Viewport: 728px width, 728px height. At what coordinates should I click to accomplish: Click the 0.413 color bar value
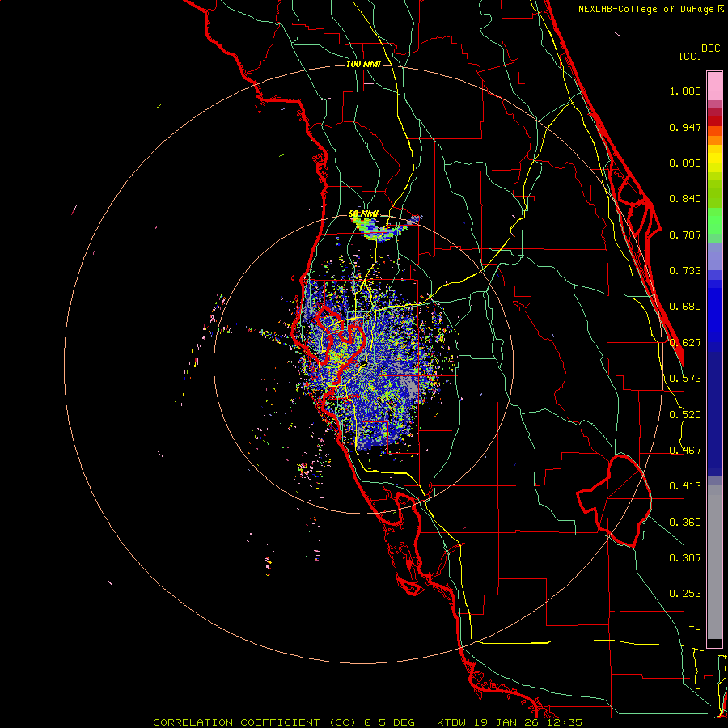point(685,486)
